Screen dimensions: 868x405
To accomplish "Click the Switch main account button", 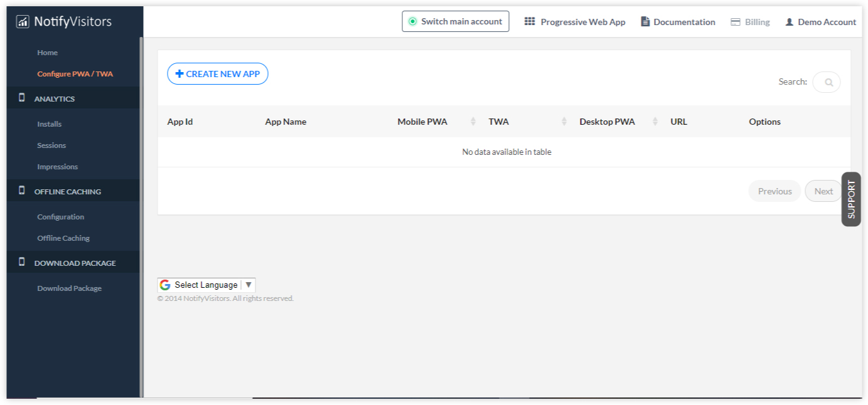I will pyautogui.click(x=456, y=21).
